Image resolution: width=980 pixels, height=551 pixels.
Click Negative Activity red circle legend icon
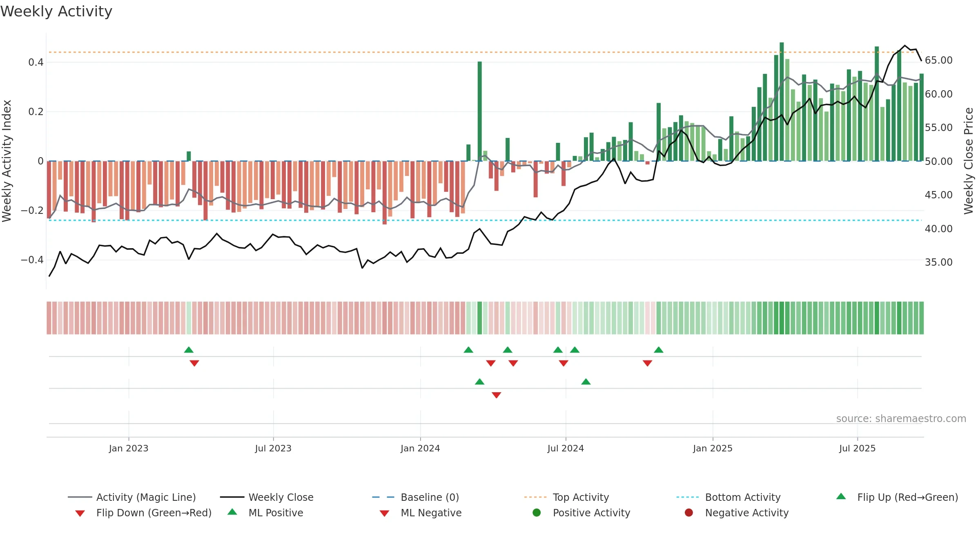[689, 513]
